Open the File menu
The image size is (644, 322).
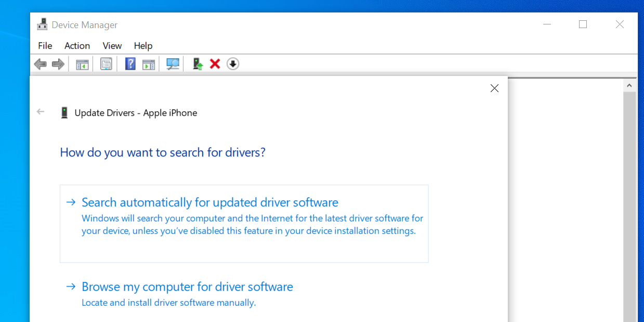[x=45, y=46]
